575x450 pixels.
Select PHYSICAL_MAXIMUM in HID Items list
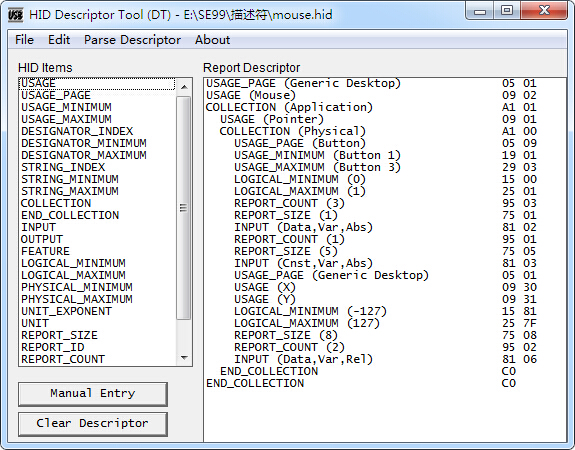(97, 299)
